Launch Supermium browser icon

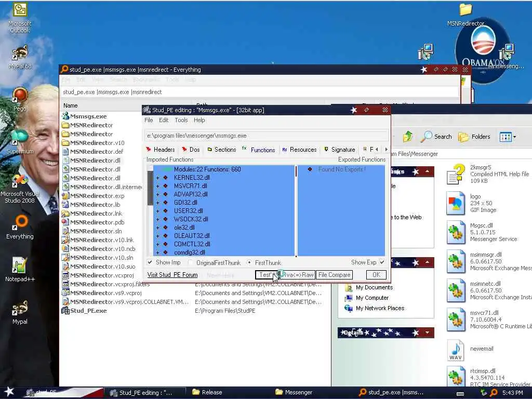tap(20, 141)
